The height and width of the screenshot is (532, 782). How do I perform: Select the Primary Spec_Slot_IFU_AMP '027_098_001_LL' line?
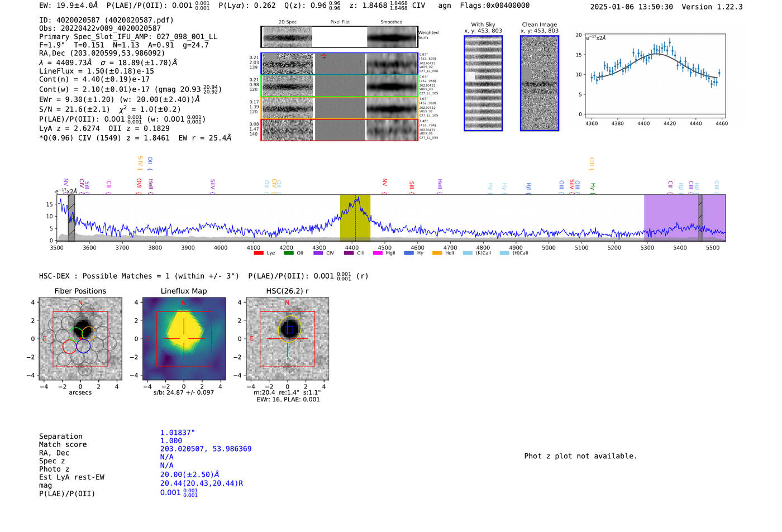pos(128,37)
